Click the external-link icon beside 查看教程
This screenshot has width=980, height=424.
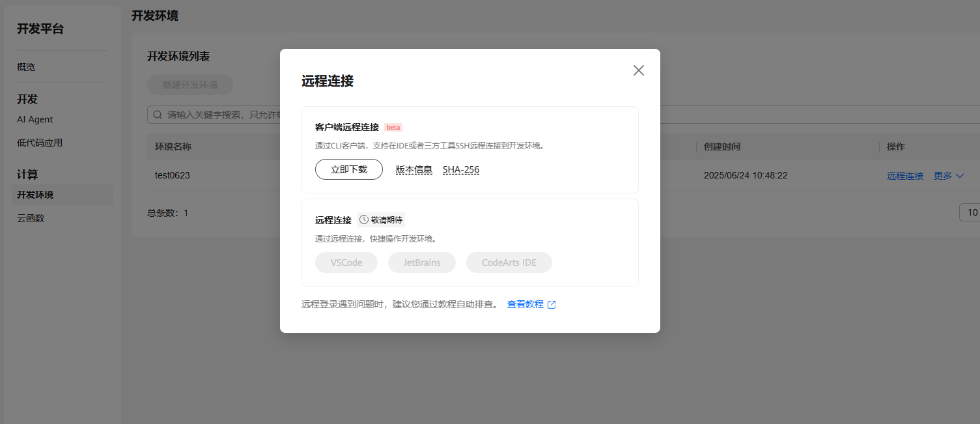pos(552,304)
